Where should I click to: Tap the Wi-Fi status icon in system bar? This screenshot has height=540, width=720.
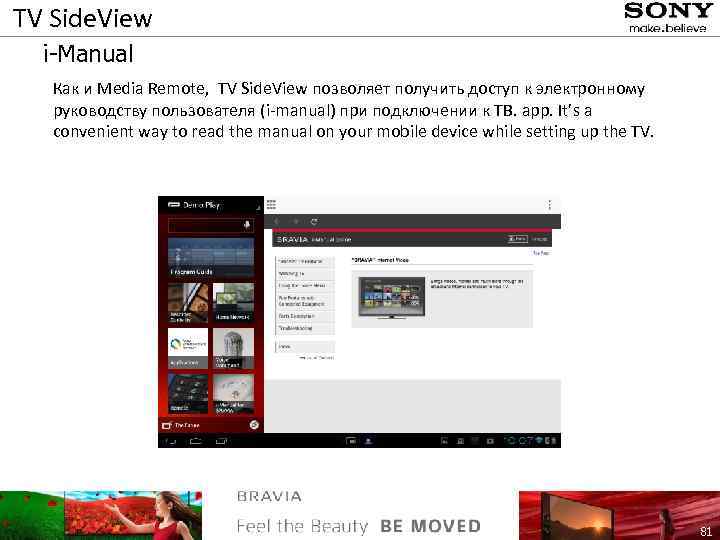coord(539,441)
